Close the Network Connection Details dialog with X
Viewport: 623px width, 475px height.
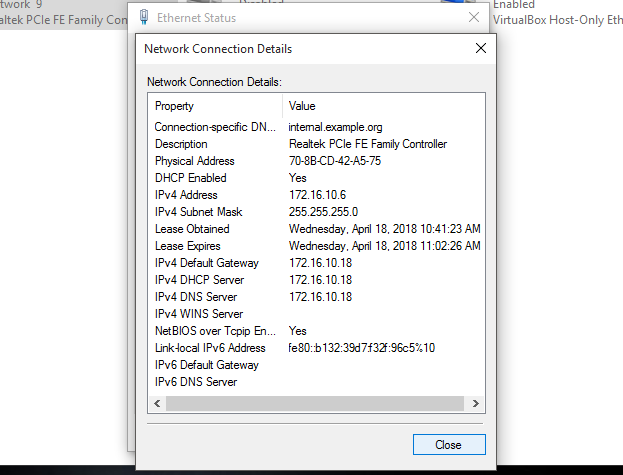(480, 48)
